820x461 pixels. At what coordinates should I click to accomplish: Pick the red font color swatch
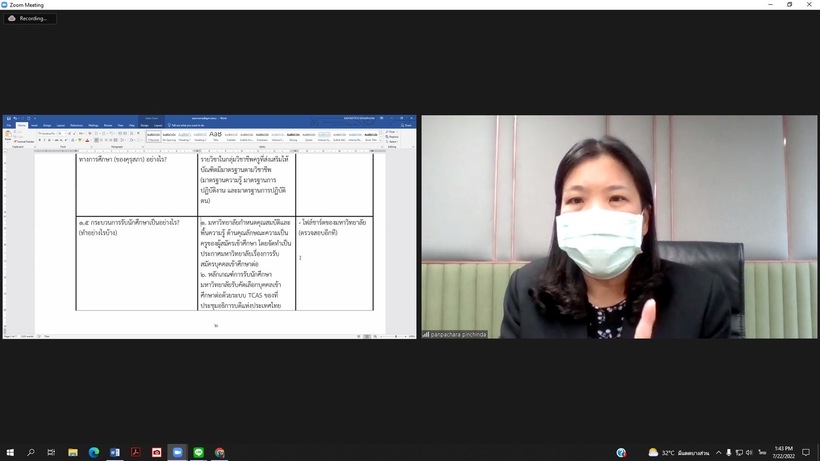[87, 140]
